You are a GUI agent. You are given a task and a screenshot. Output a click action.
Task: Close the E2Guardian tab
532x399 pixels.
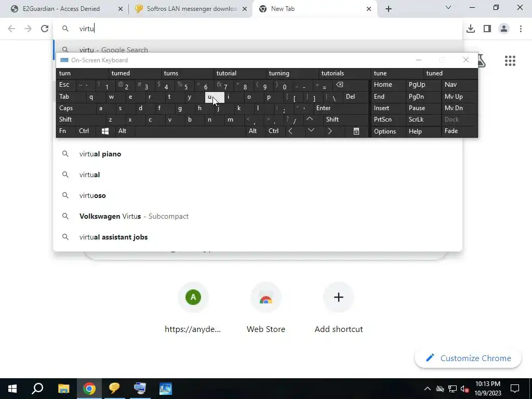(121, 9)
